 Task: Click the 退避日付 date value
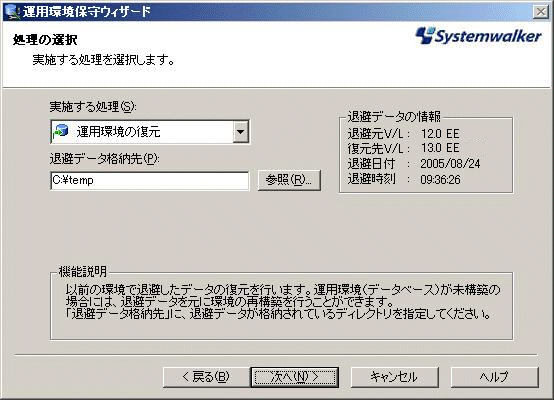[450, 164]
